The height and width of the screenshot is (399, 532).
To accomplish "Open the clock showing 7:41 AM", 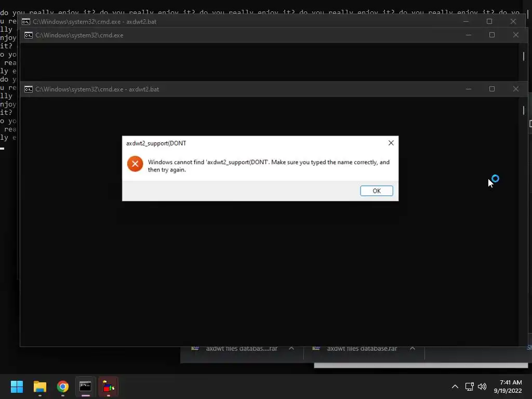I will point(508,387).
